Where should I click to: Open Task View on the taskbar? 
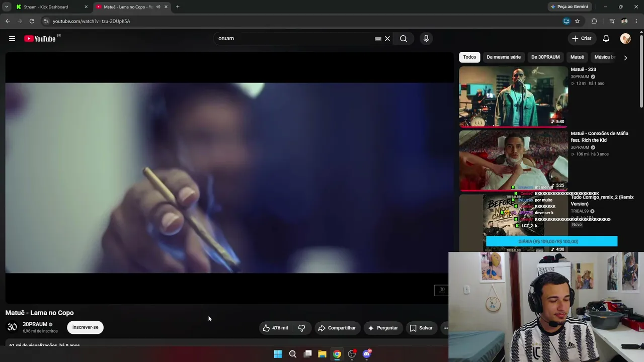tap(307, 354)
